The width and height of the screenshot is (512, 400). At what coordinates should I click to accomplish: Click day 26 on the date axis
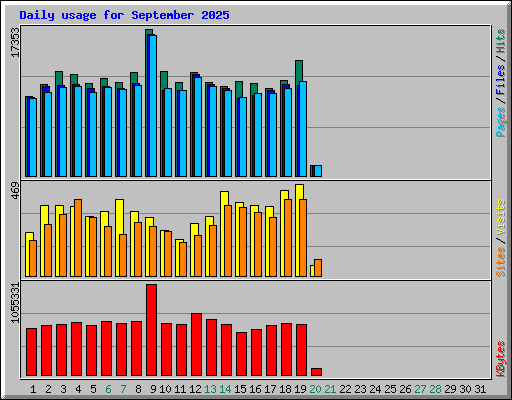(405, 389)
